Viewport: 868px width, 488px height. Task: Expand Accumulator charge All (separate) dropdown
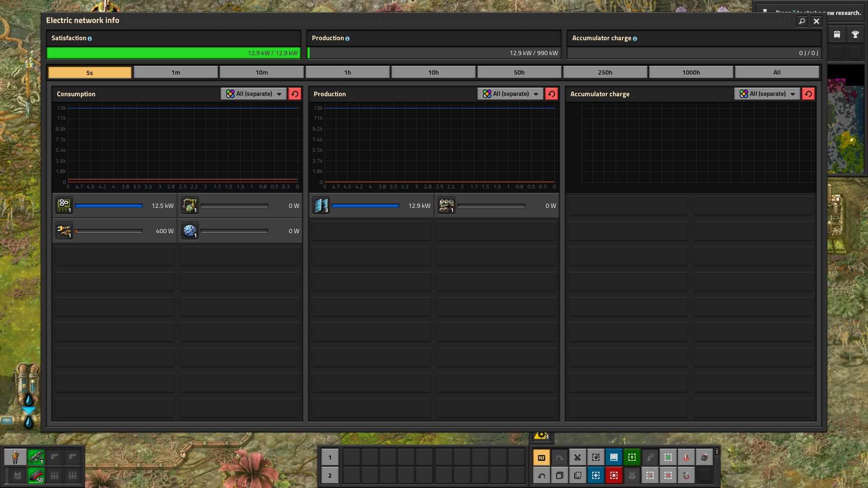coord(767,94)
